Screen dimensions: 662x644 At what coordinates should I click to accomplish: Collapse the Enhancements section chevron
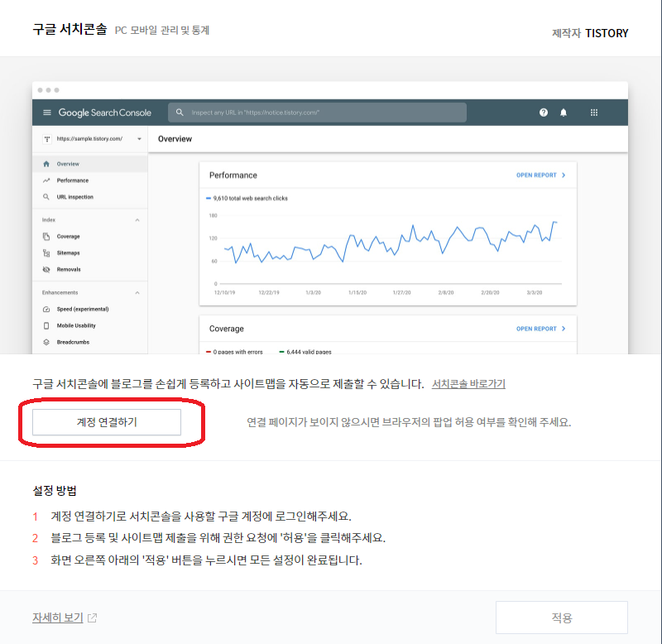[x=137, y=293]
